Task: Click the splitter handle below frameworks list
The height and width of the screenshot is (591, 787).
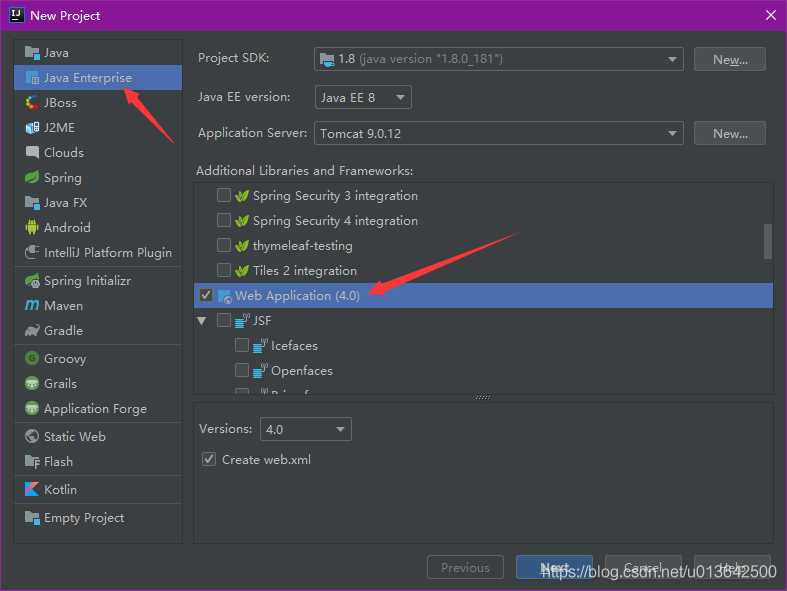Action: (x=483, y=398)
